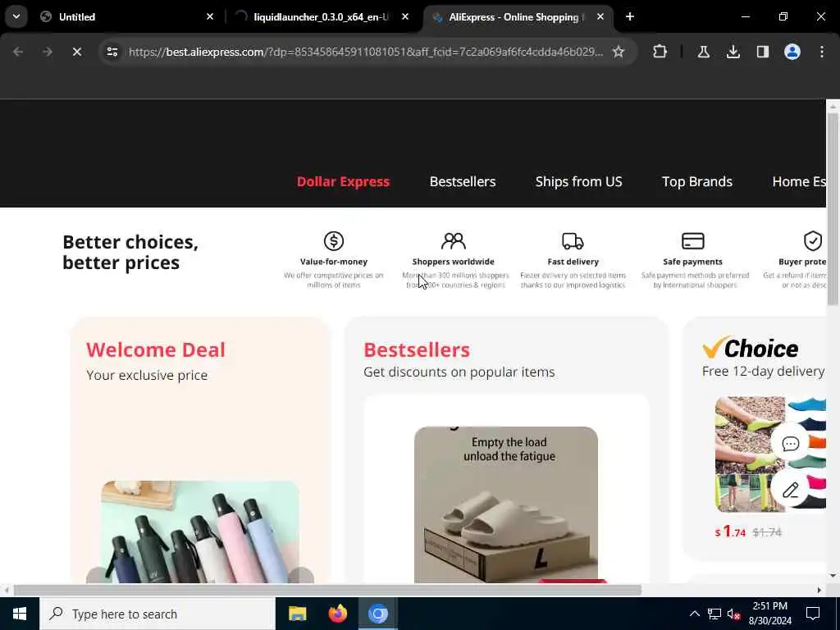Open the network status tray icon
This screenshot has width=840, height=630.
click(x=714, y=614)
